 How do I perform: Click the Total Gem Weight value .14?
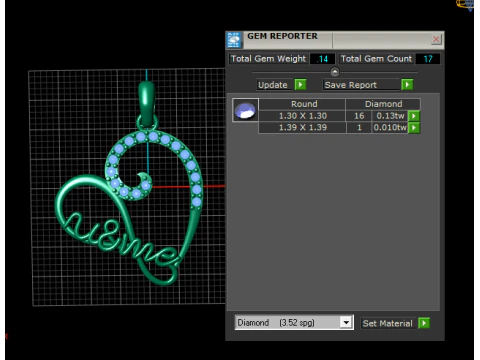322,59
